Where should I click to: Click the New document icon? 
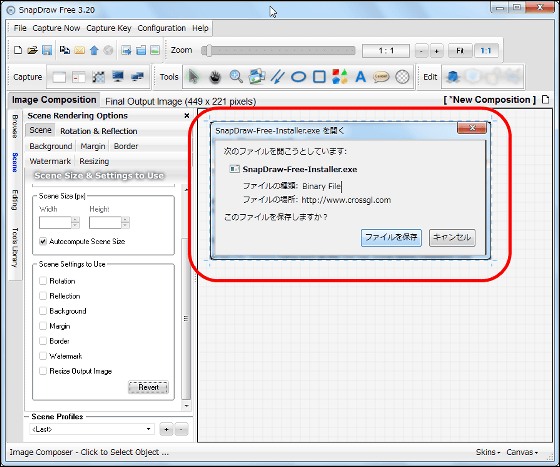click(x=18, y=50)
